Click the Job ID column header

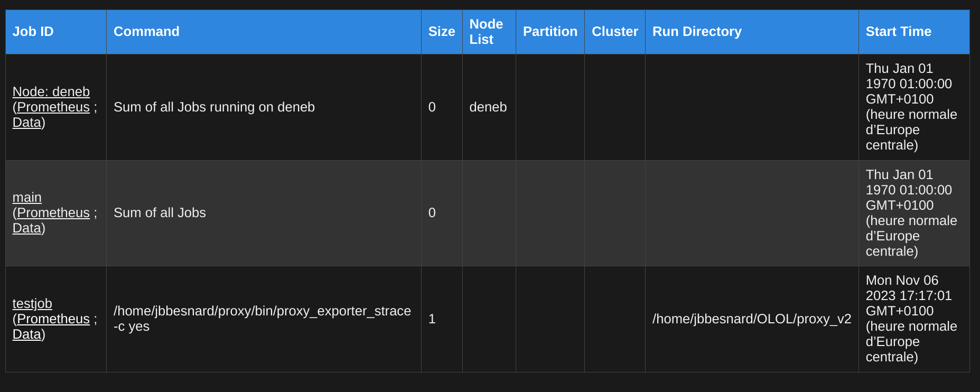(x=33, y=32)
